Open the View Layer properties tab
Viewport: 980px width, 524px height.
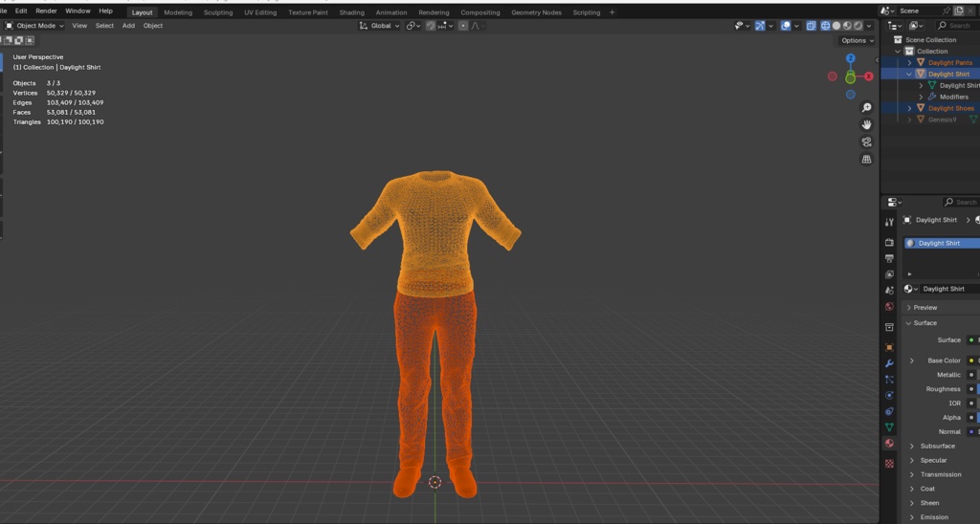(889, 274)
